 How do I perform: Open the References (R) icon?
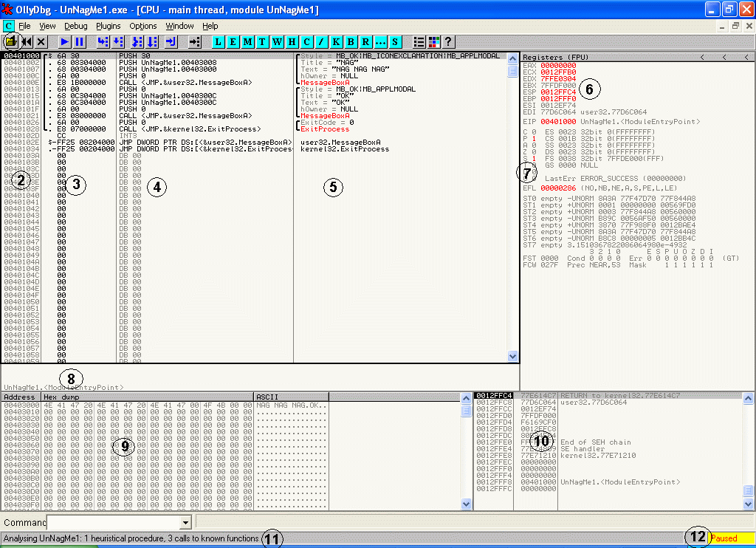tap(365, 42)
